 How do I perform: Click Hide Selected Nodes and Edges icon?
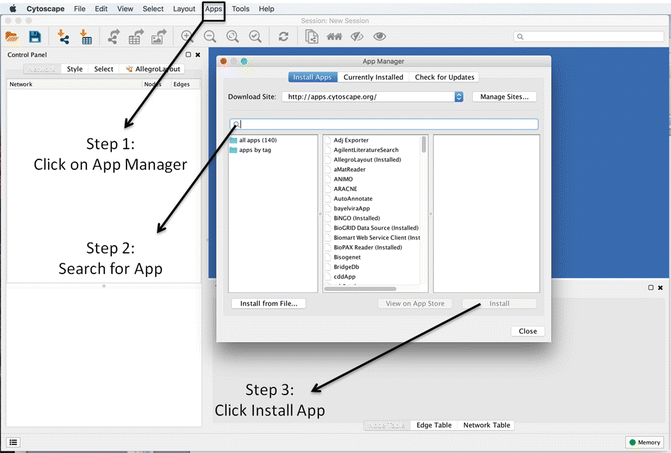(357, 37)
